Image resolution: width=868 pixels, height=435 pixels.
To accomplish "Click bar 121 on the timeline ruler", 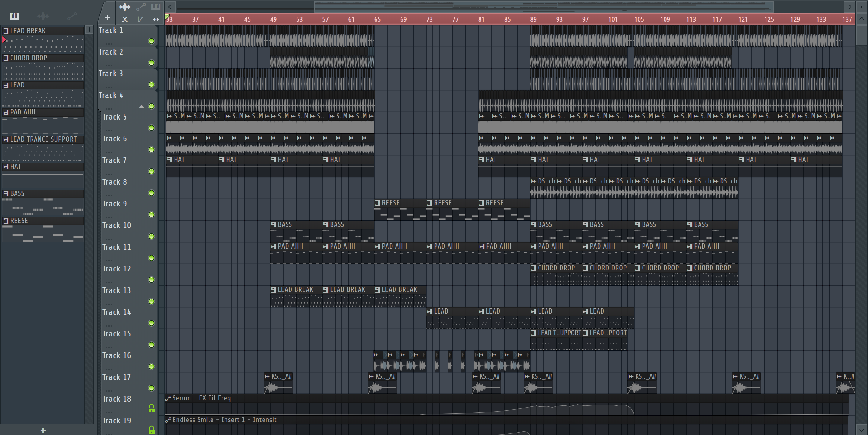I will coord(743,20).
